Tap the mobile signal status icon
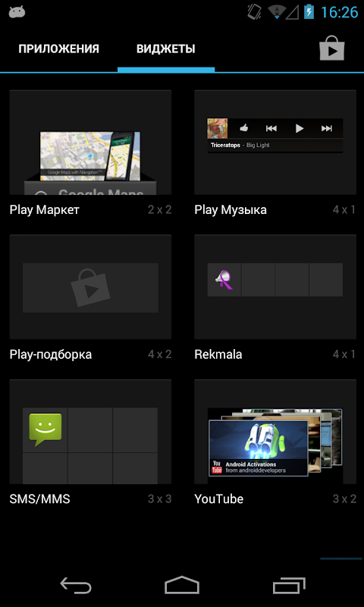Viewport: 364px width, 607px height. point(292,12)
